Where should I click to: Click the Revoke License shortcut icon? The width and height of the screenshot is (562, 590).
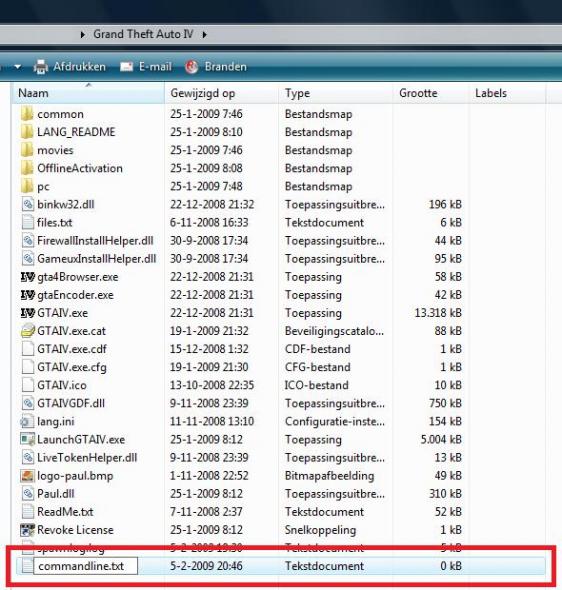27,529
